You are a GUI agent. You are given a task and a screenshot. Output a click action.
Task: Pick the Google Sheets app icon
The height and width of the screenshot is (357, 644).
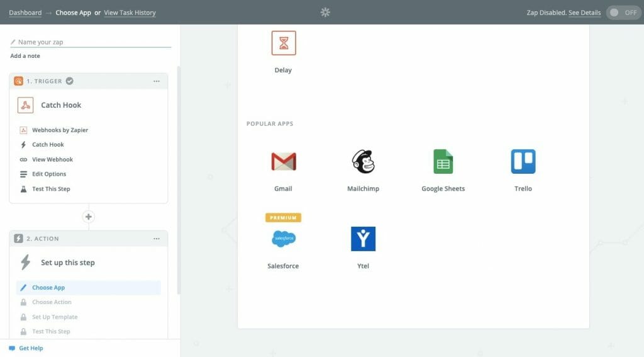click(x=443, y=161)
